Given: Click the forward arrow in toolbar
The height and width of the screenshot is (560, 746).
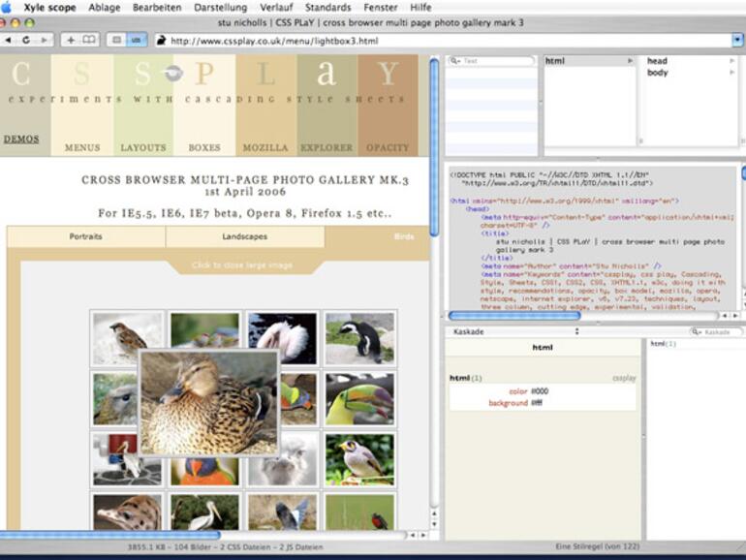Looking at the screenshot, I should pos(45,40).
